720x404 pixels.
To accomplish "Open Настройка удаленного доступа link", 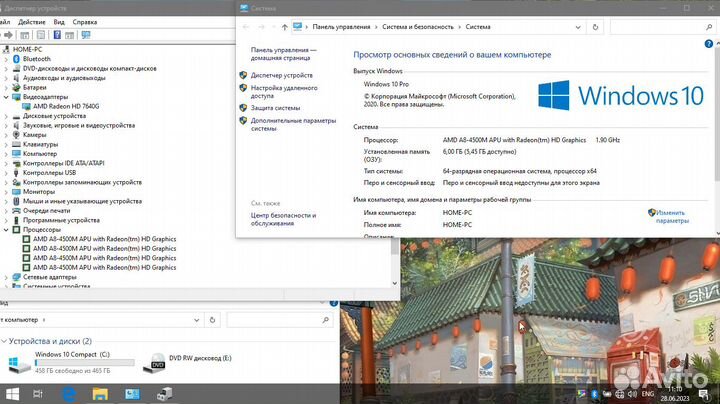I will pyautogui.click(x=284, y=92).
